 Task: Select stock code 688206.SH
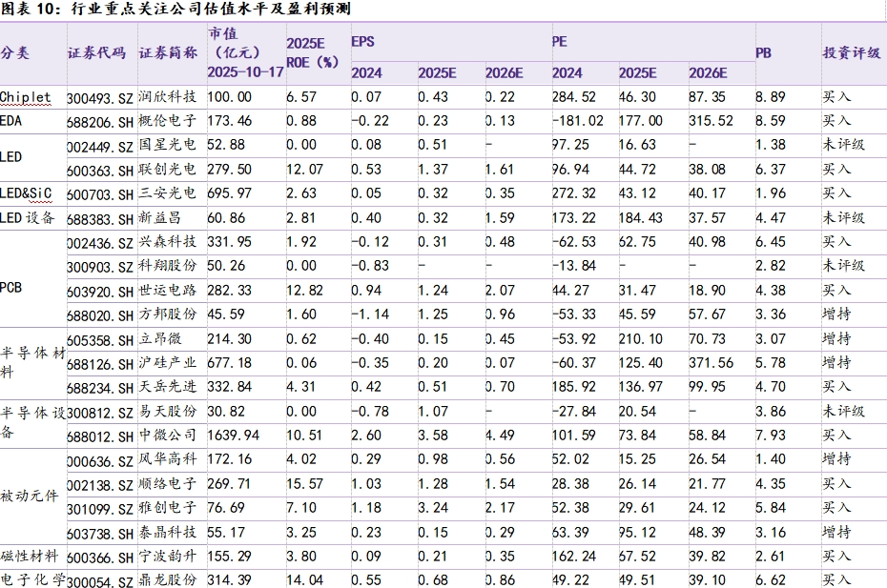[100, 122]
